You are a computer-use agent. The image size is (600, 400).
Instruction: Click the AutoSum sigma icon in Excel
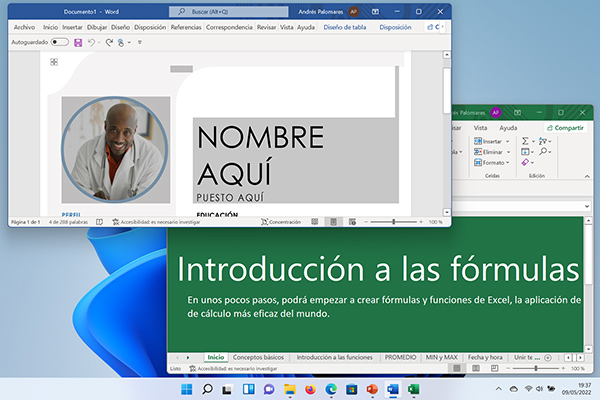coord(525,141)
